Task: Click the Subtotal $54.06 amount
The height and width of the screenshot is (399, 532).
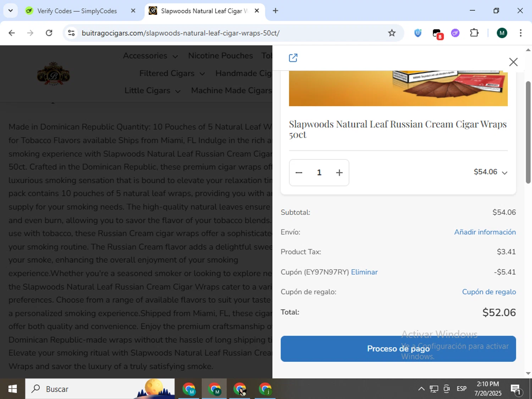Action: (x=504, y=212)
